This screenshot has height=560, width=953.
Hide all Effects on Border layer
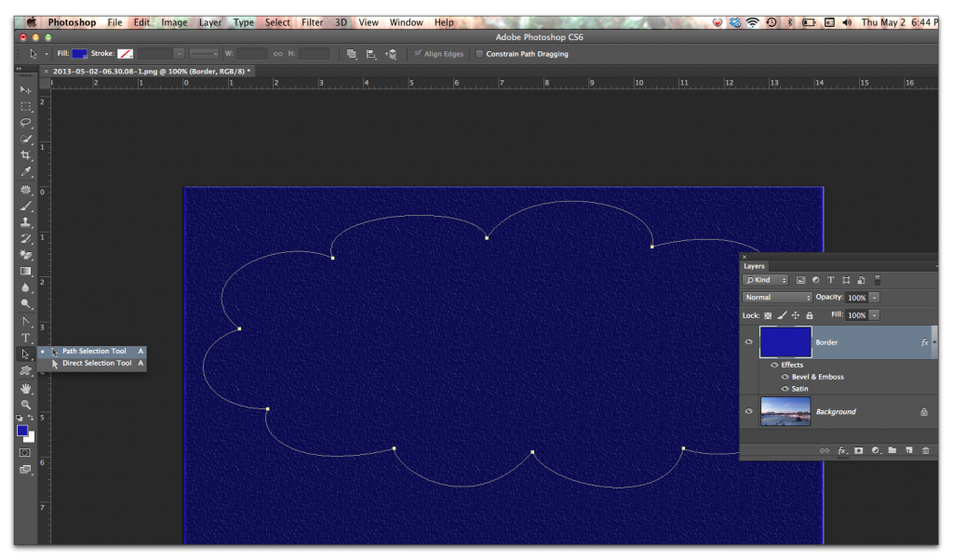click(x=774, y=365)
